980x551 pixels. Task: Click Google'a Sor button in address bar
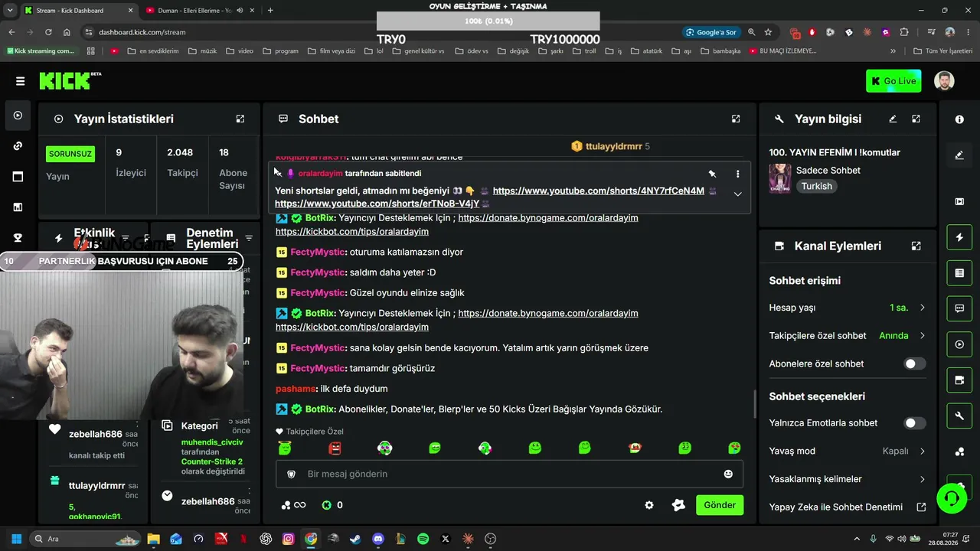pos(712,32)
